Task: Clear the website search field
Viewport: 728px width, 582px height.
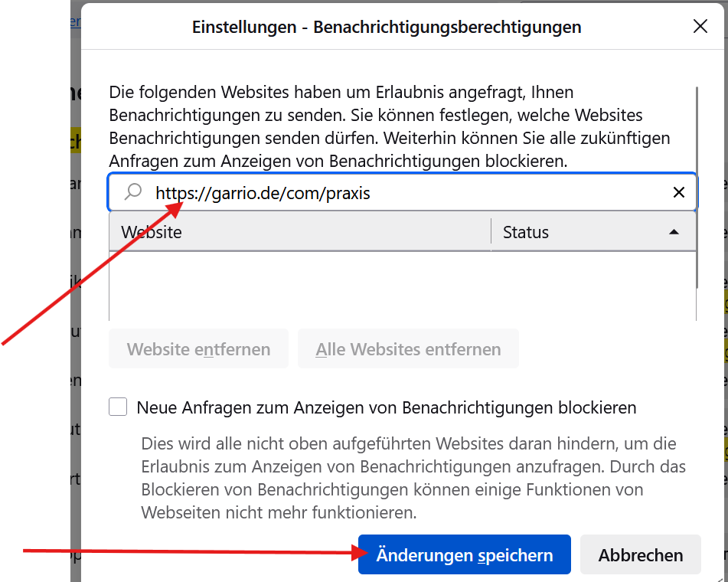Action: pos(678,192)
